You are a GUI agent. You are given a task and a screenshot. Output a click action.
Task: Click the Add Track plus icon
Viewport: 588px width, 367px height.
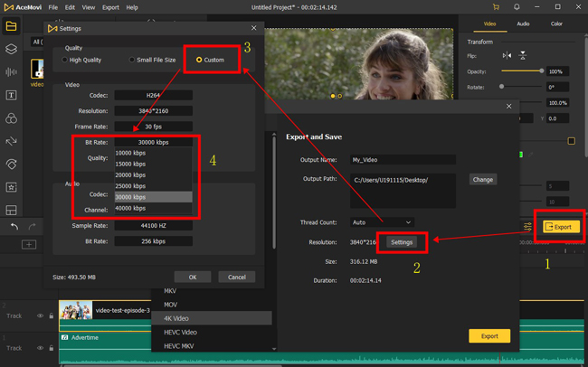click(29, 245)
